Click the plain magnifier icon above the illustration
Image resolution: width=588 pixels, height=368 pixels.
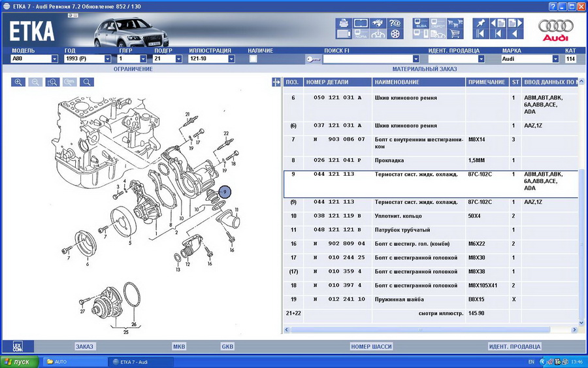pos(86,82)
